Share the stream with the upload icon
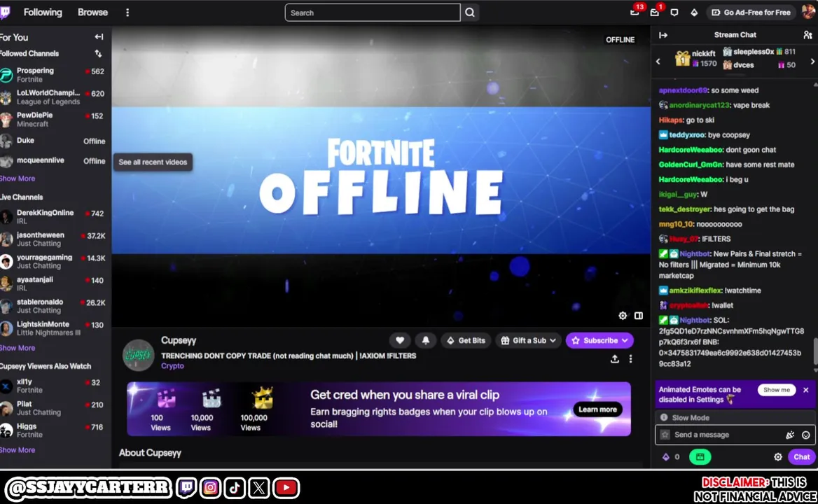This screenshot has width=818, height=504. 615,359
